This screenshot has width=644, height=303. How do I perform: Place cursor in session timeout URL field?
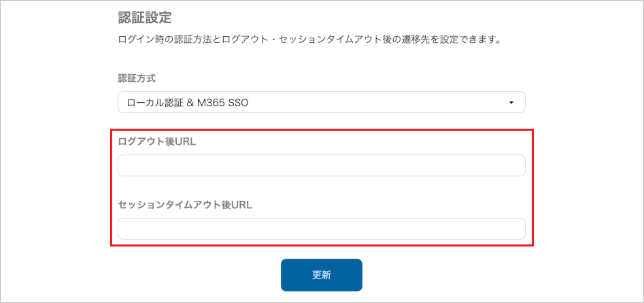pyautogui.click(x=321, y=229)
